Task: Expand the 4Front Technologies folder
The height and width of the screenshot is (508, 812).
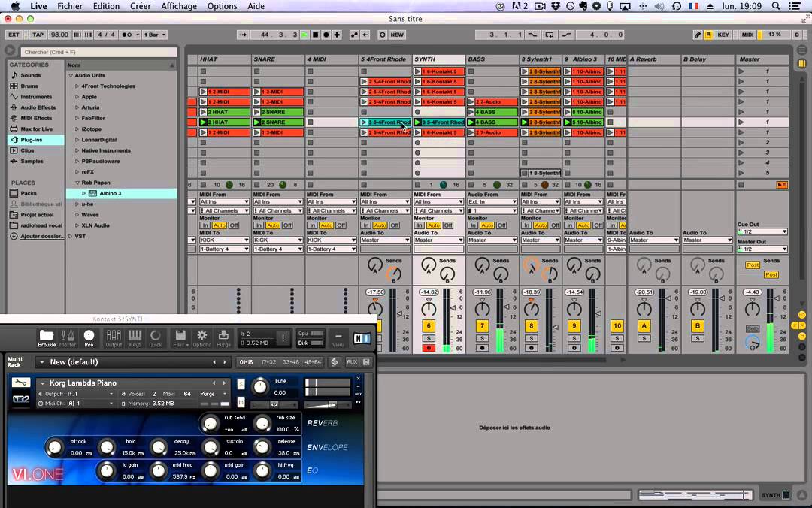Action: point(77,86)
